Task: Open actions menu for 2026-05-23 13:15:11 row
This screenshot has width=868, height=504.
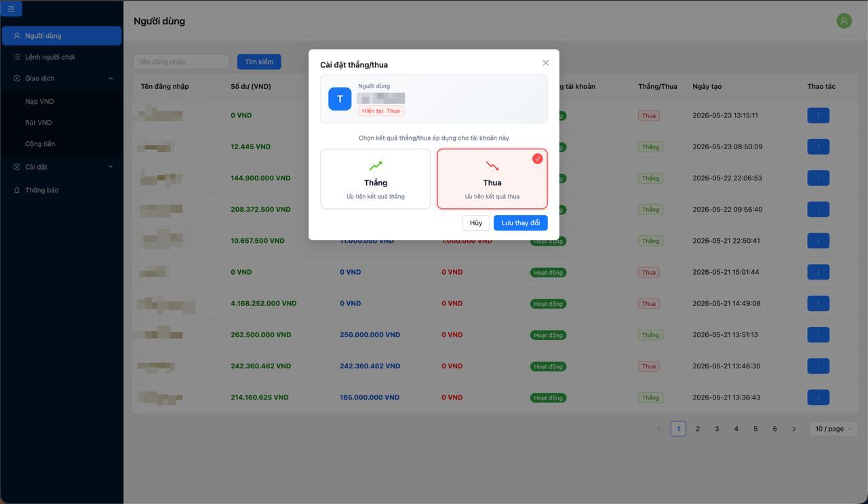Action: point(818,115)
